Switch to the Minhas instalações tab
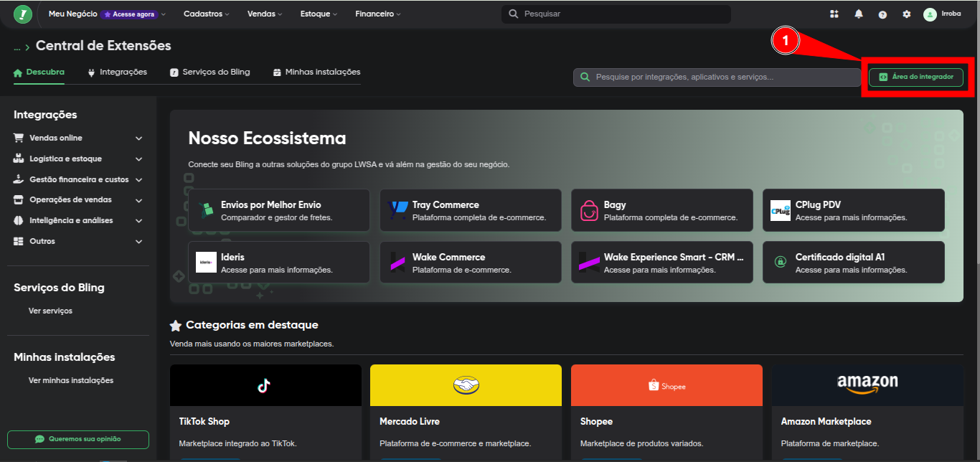The height and width of the screenshot is (462, 980). [x=316, y=72]
